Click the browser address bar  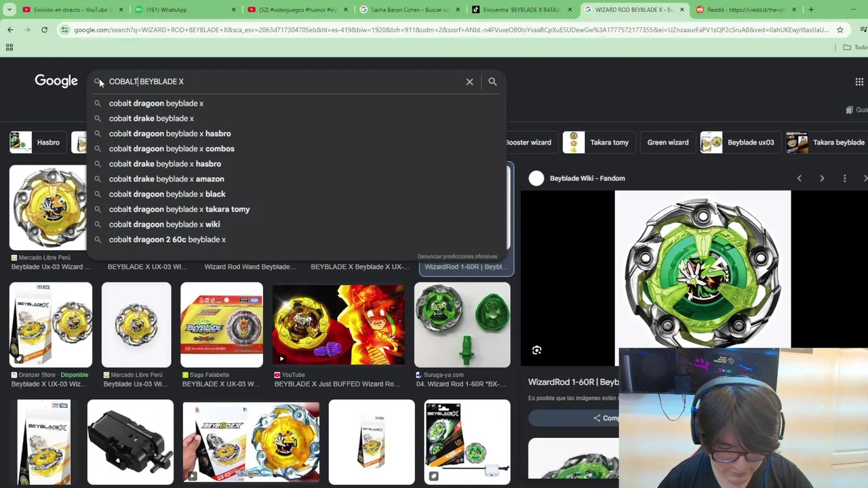pos(451,30)
